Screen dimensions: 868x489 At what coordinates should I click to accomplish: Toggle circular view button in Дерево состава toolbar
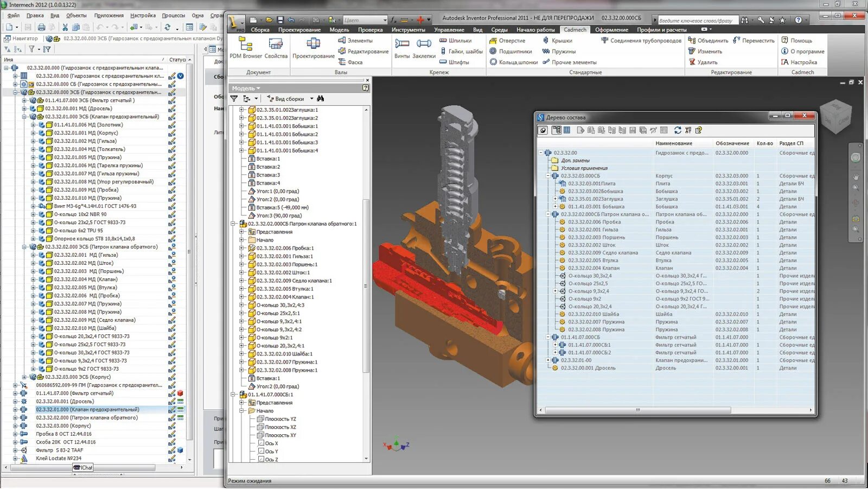point(543,130)
